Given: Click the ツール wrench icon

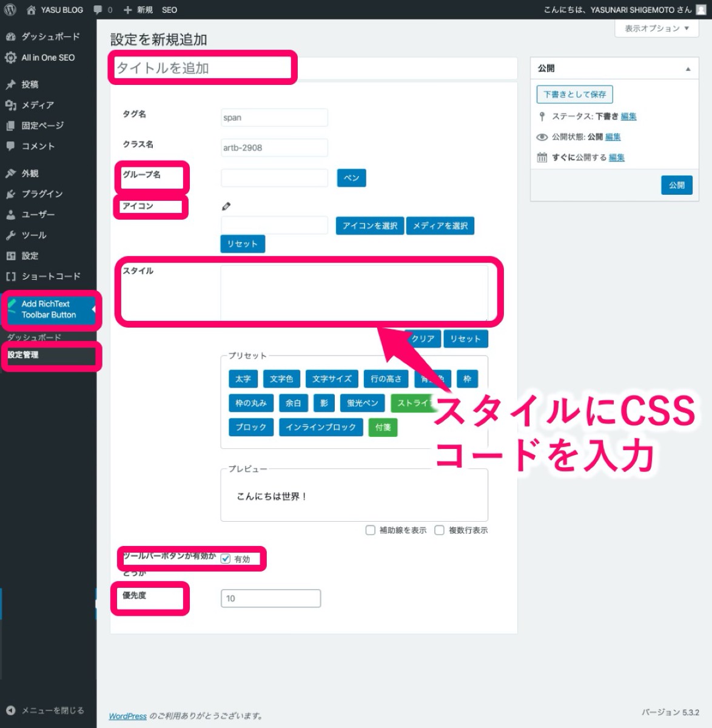Looking at the screenshot, I should (x=10, y=235).
